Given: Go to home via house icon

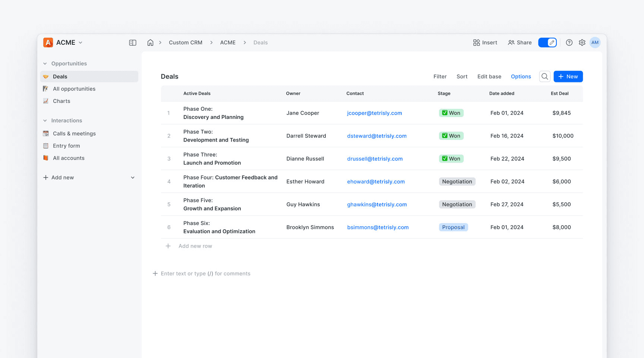Looking at the screenshot, I should 150,43.
